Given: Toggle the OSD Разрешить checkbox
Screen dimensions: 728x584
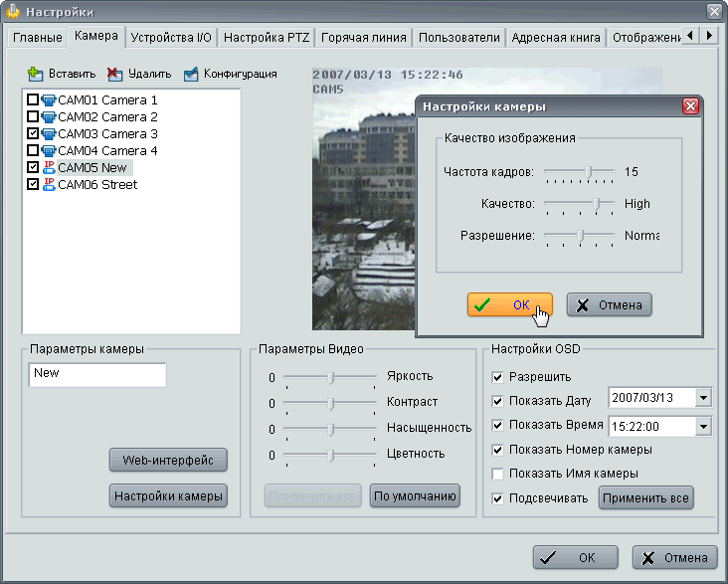Looking at the screenshot, I should pyautogui.click(x=497, y=377).
